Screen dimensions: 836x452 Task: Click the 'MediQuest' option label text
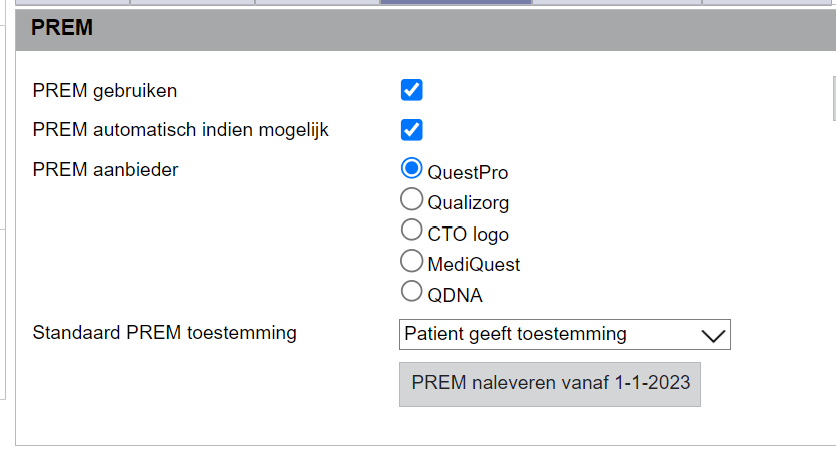click(x=474, y=265)
